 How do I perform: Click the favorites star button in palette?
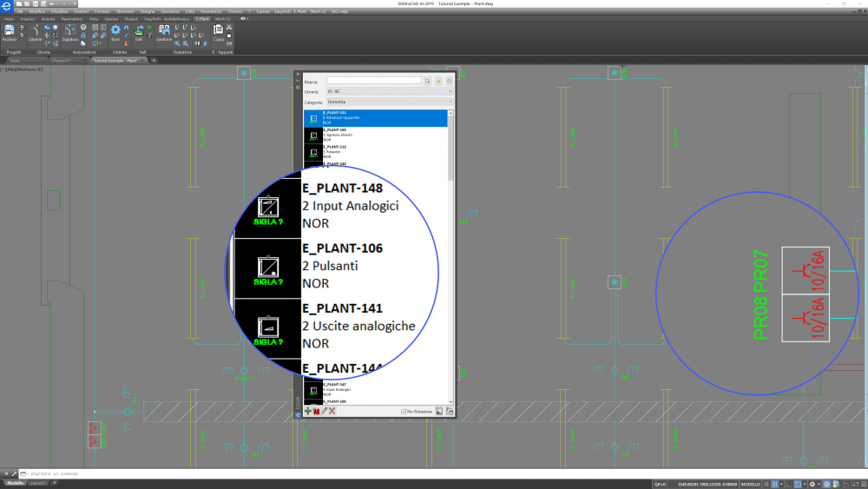[438, 82]
